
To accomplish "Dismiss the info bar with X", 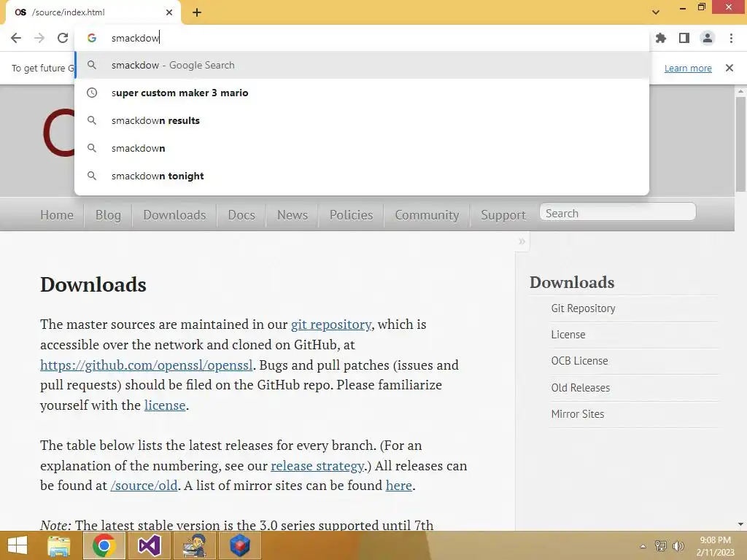I will (x=729, y=68).
